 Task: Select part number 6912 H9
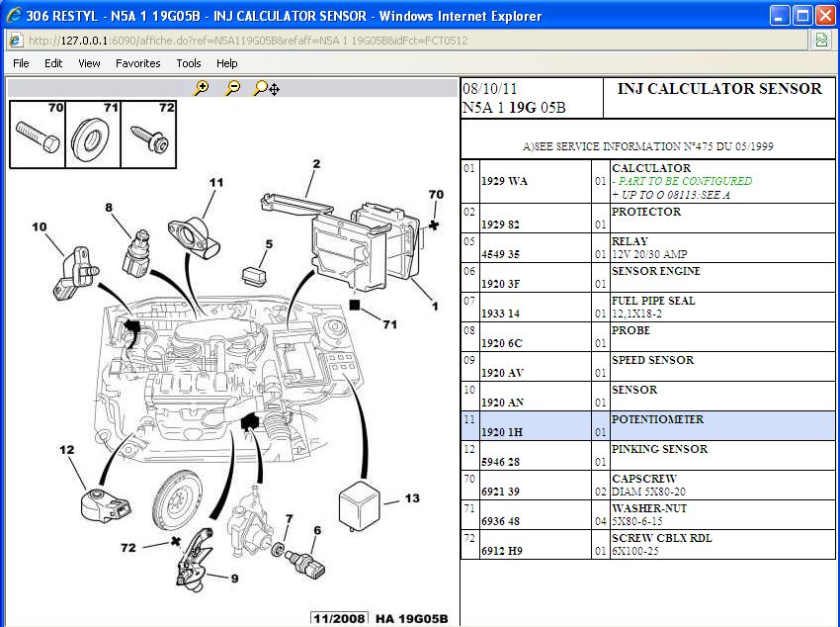[x=501, y=551]
